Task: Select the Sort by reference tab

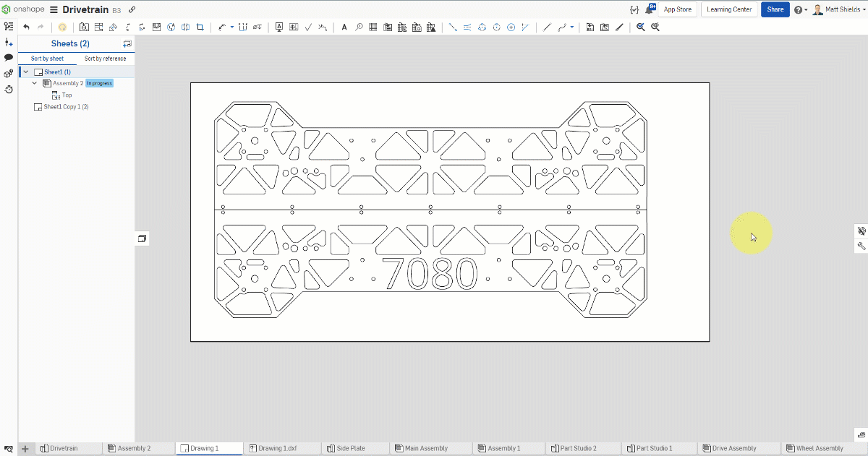Action: pyautogui.click(x=106, y=58)
